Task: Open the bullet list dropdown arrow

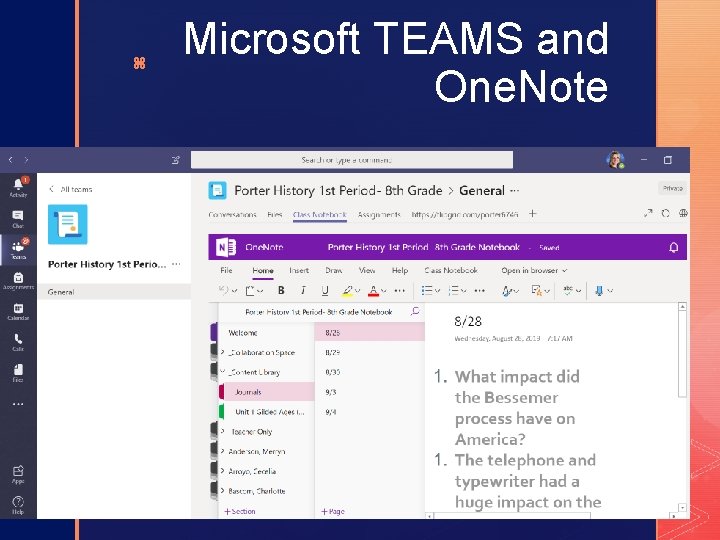Action: coord(437,291)
